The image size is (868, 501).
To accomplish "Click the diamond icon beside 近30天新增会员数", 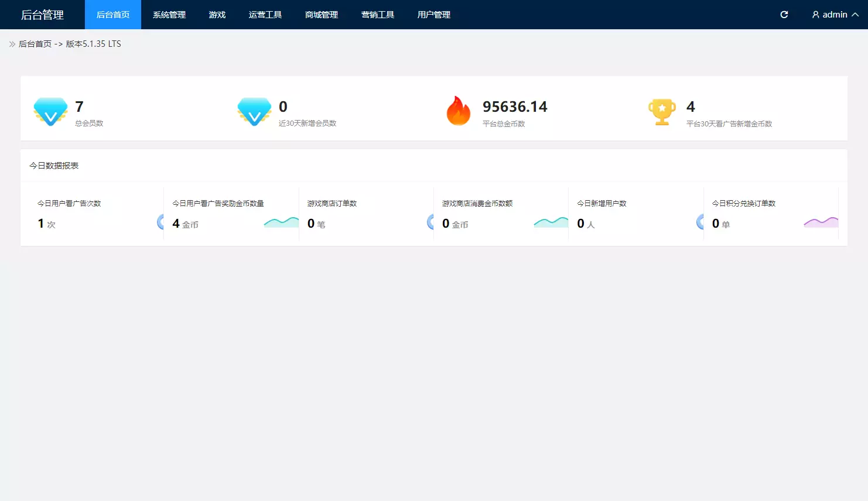I will tap(254, 111).
